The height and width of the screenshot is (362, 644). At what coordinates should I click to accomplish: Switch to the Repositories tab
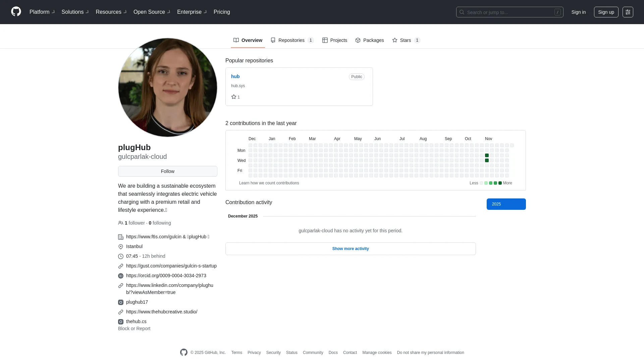point(292,40)
